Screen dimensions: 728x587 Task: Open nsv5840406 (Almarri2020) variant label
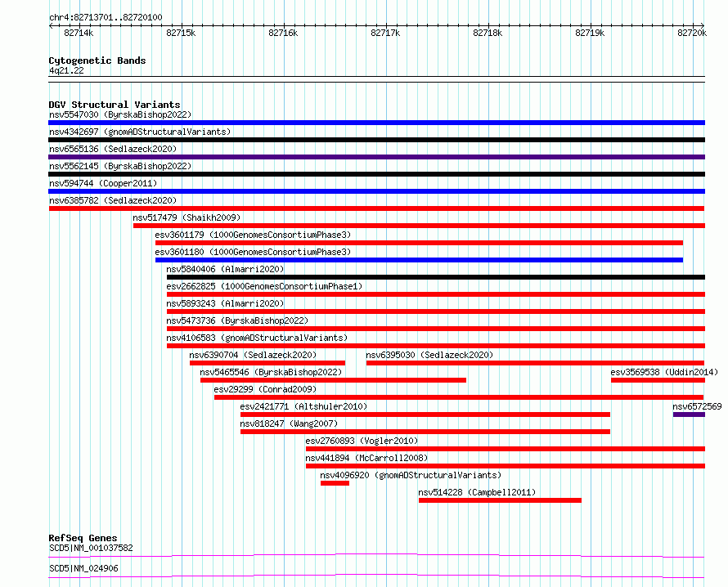tap(225, 269)
